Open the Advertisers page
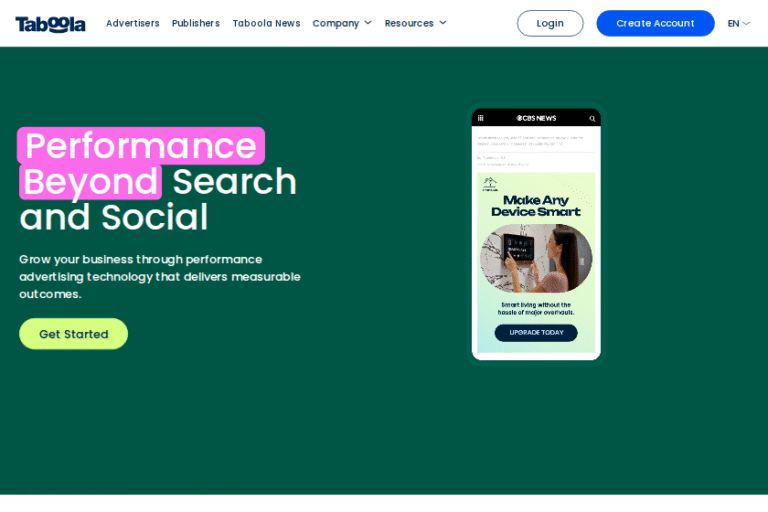The image size is (768, 512). click(133, 23)
